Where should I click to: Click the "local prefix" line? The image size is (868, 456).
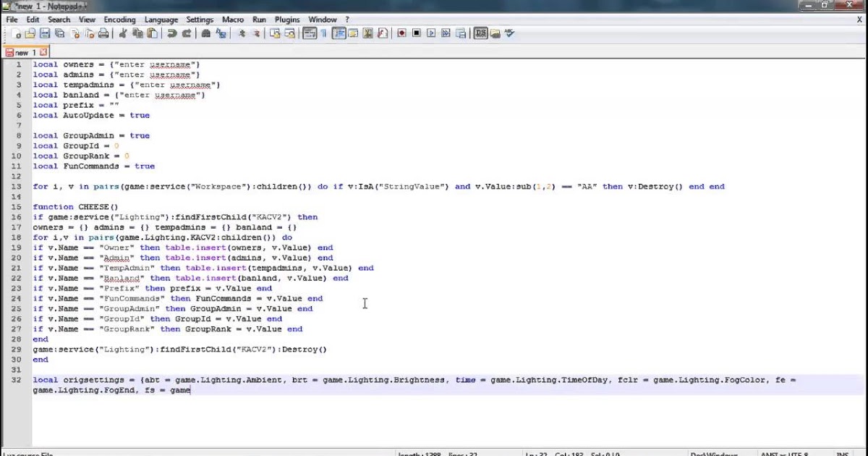[76, 105]
